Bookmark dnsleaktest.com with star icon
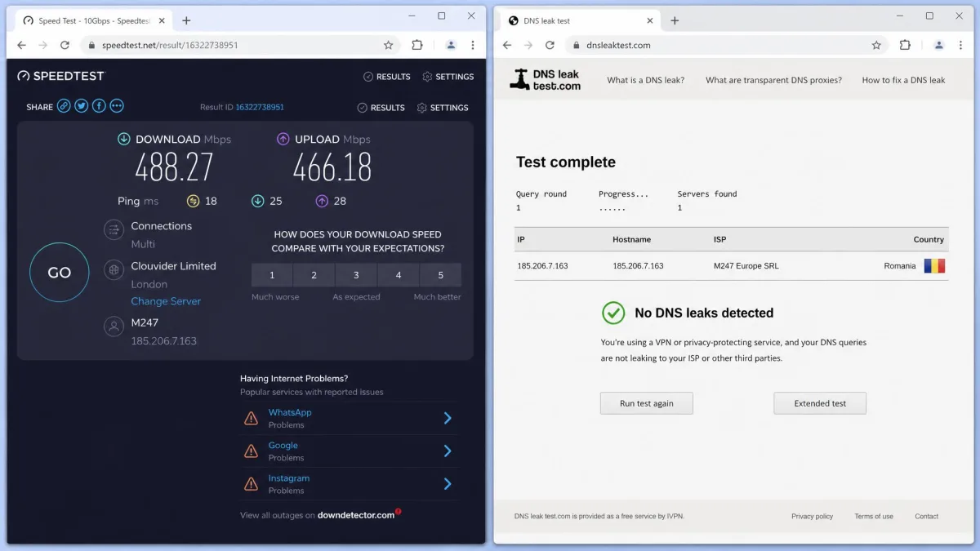Viewport: 980px width, 551px height. click(876, 46)
